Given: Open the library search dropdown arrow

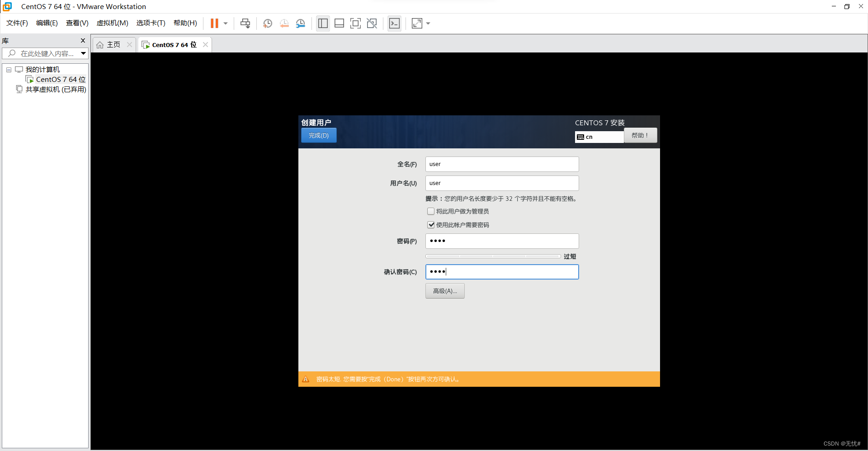Looking at the screenshot, I should tap(84, 53).
